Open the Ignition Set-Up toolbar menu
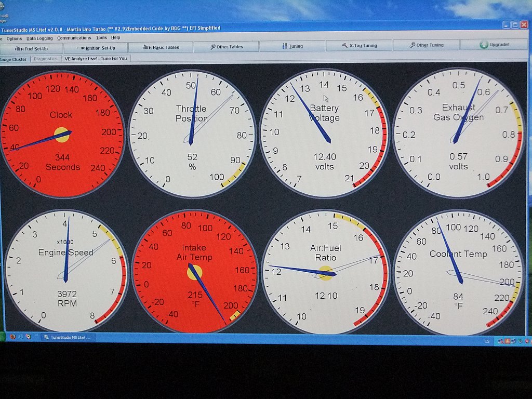Screen dimensions: 532x399 pos(96,48)
